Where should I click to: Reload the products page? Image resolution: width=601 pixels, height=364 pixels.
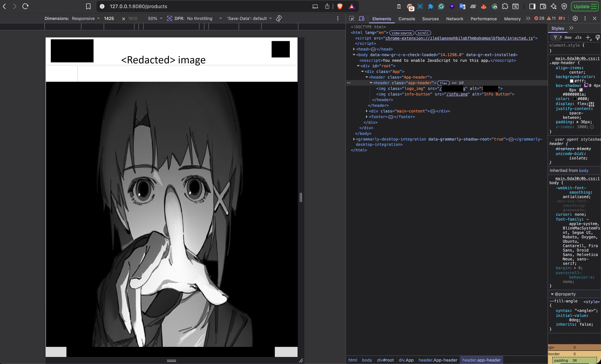pyautogui.click(x=25, y=6)
